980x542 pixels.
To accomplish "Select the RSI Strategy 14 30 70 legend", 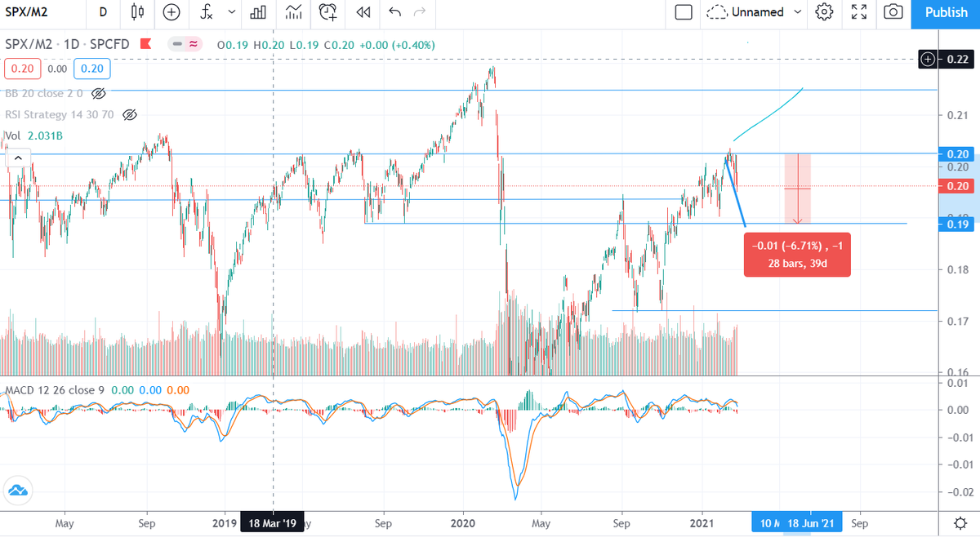I will (x=60, y=115).
